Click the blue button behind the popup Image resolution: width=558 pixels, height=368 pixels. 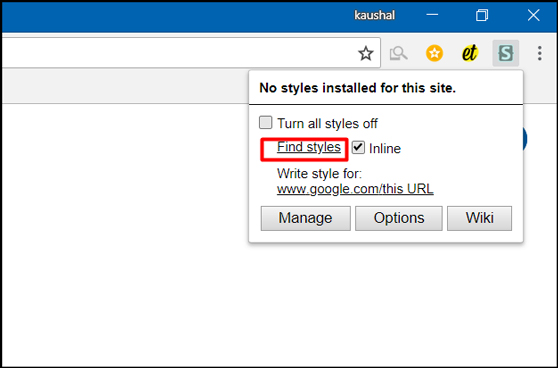pos(525,139)
